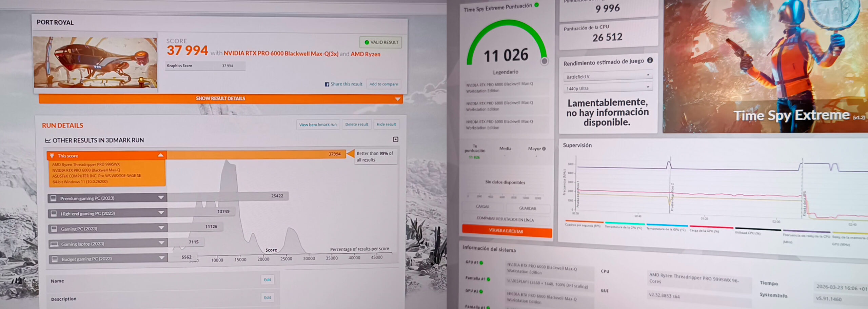868x309 pixels.
Task: Click green status dot next to GPU #2
Action: tap(481, 291)
